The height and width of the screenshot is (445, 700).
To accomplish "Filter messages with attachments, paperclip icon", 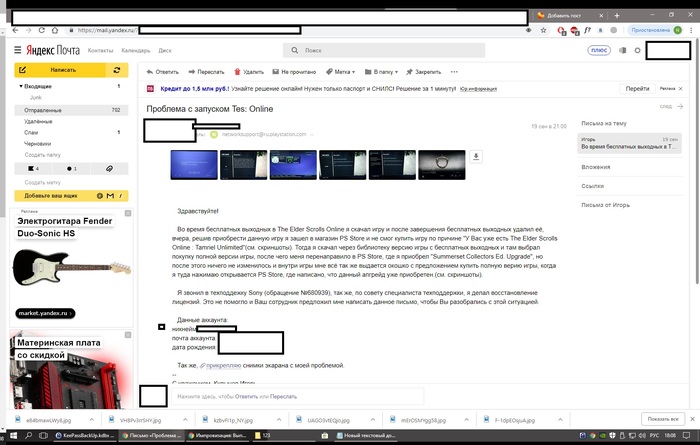I will click(x=109, y=169).
